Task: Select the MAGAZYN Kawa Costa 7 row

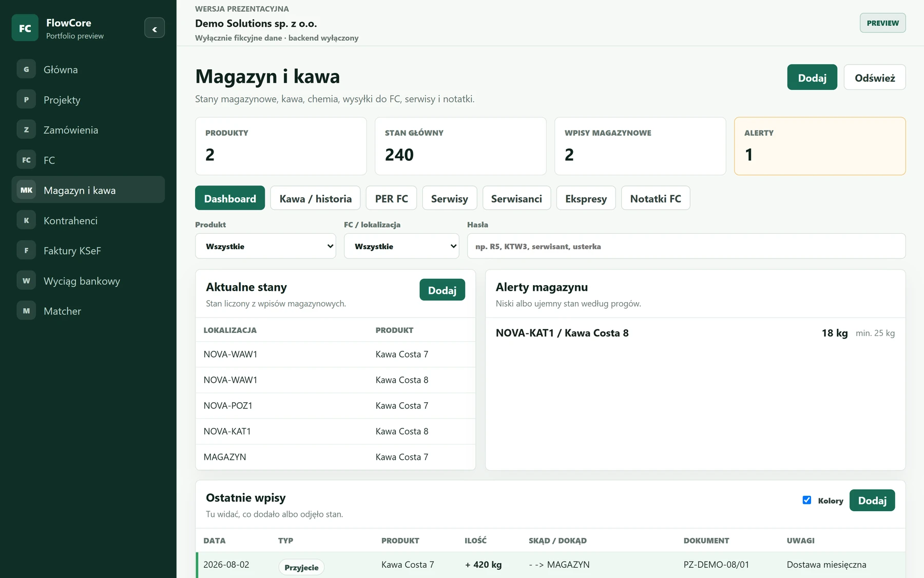Action: click(x=335, y=457)
